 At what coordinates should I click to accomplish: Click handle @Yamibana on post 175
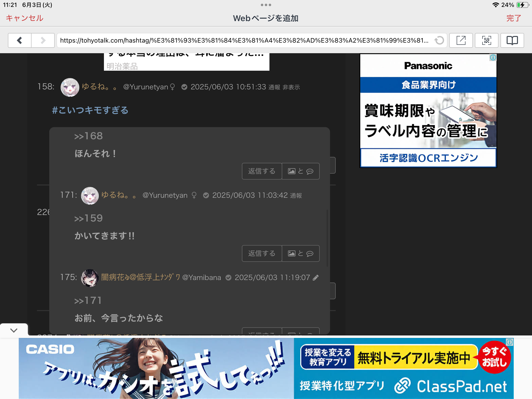pyautogui.click(x=202, y=278)
